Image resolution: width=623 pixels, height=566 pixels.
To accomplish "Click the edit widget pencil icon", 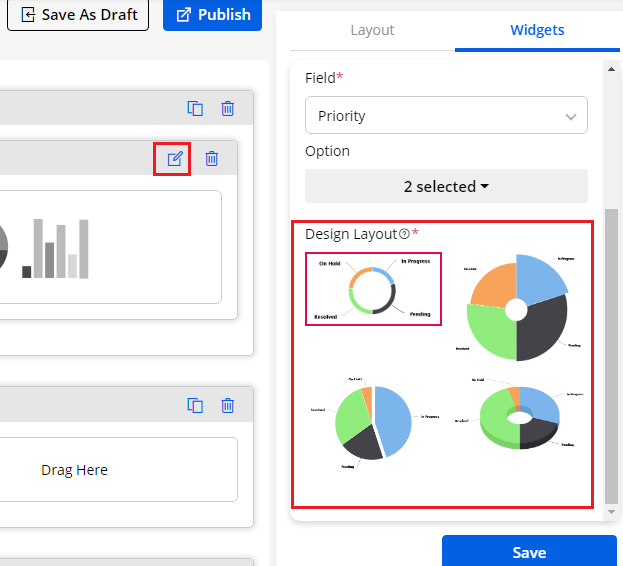I will pyautogui.click(x=175, y=158).
